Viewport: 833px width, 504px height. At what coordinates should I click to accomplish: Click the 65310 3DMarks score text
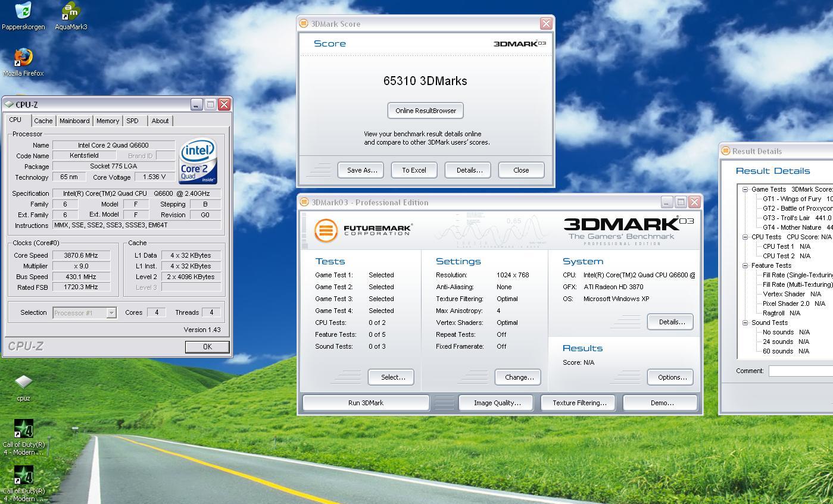coord(425,81)
